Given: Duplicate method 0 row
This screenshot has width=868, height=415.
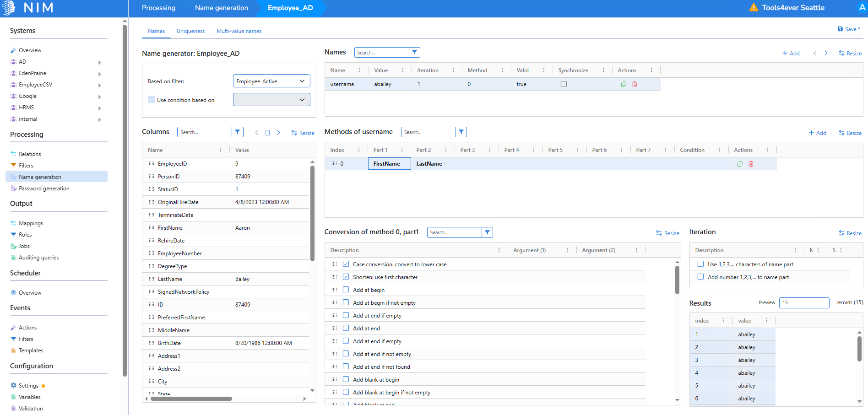Looking at the screenshot, I should (x=740, y=164).
